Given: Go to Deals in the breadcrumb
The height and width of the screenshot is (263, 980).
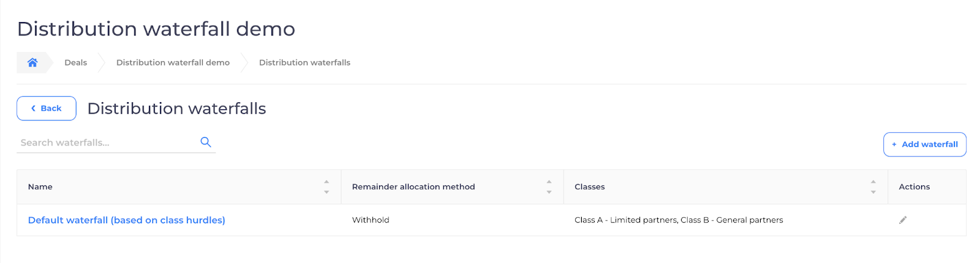Looking at the screenshot, I should pos(76,62).
